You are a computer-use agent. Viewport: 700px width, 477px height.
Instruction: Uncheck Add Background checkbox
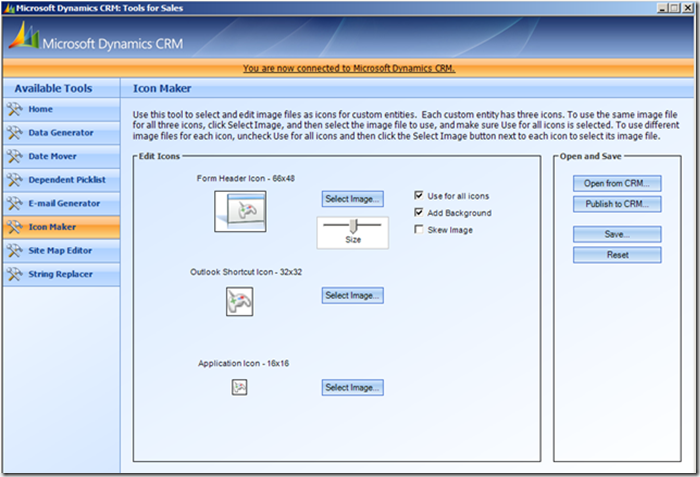click(x=418, y=212)
